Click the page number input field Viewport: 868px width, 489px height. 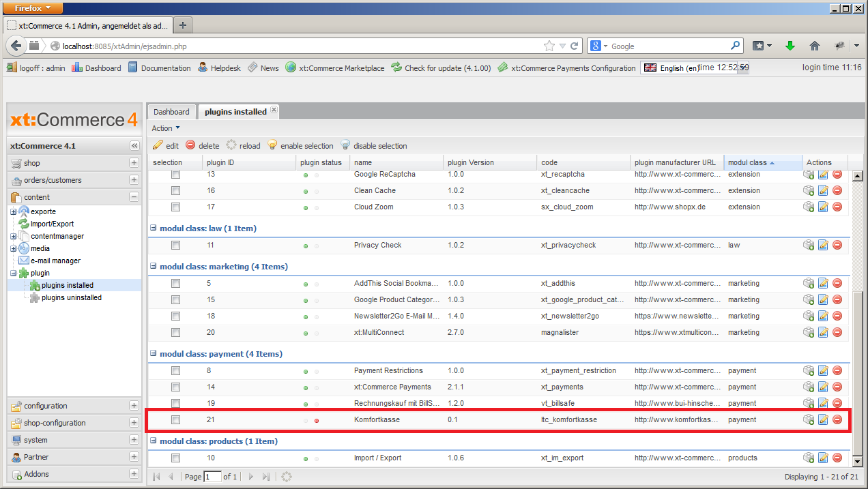(x=213, y=477)
